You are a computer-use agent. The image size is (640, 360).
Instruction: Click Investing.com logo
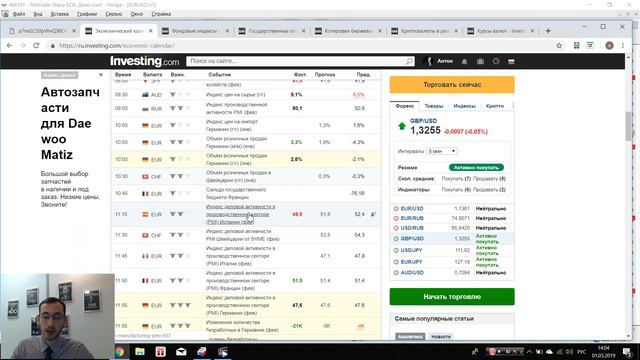click(144, 61)
